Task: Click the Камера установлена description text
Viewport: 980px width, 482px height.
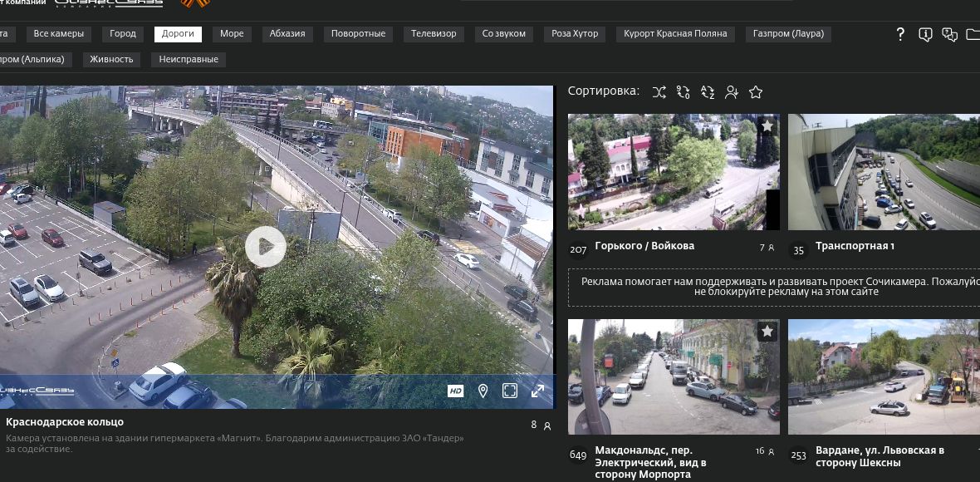Action: [235, 443]
